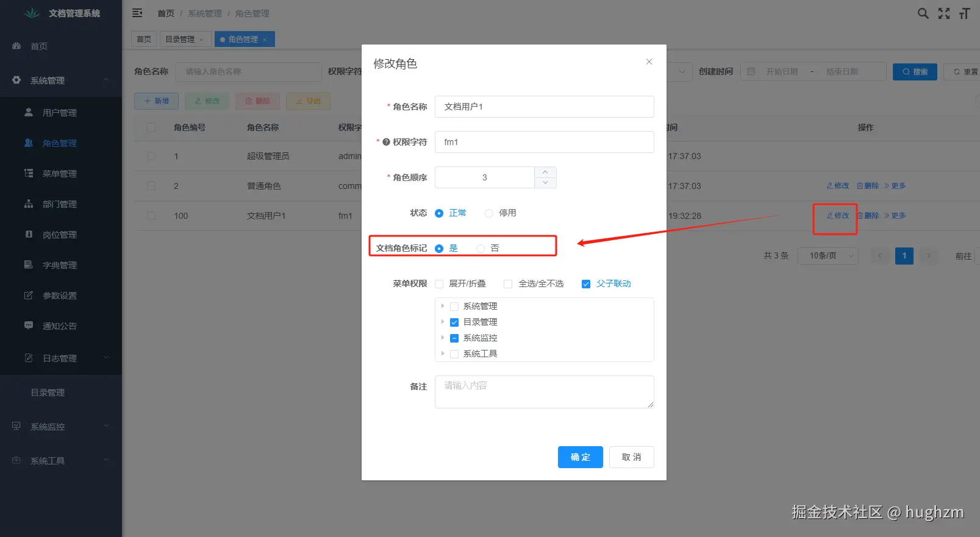The image size is (980, 537).
Task: Close the 角色管理 tab with its x
Action: tap(265, 40)
